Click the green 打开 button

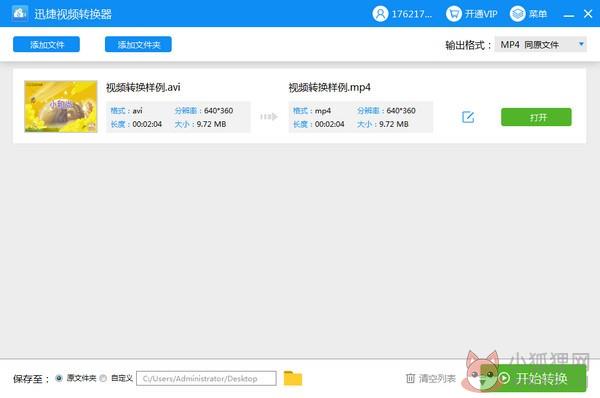[536, 117]
